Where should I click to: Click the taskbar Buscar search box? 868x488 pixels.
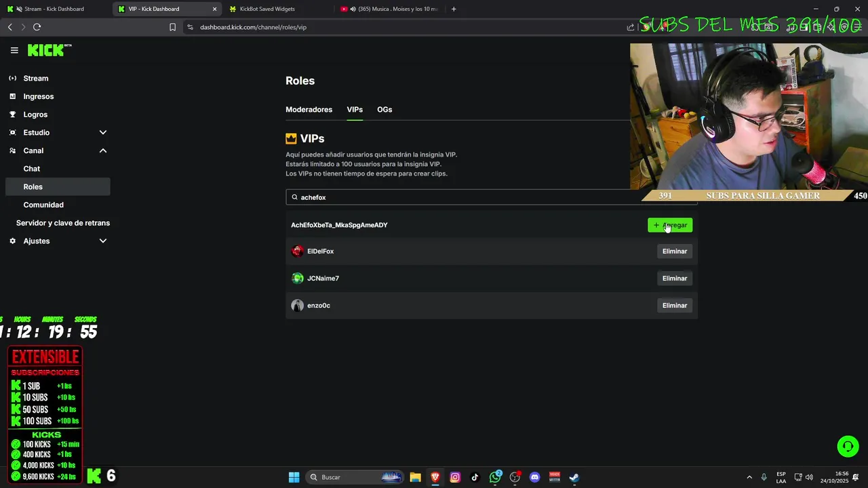355,477
